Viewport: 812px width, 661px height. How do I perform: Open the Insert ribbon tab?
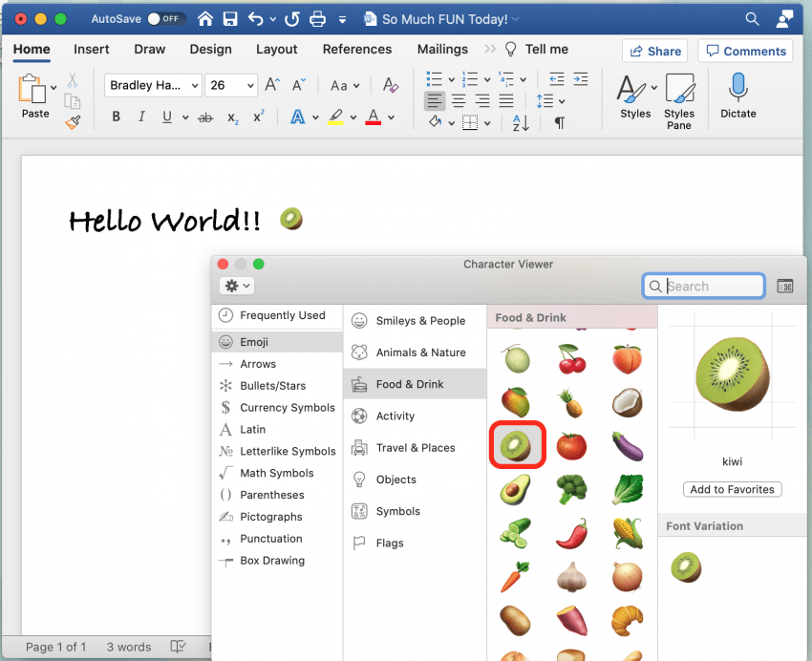[91, 49]
